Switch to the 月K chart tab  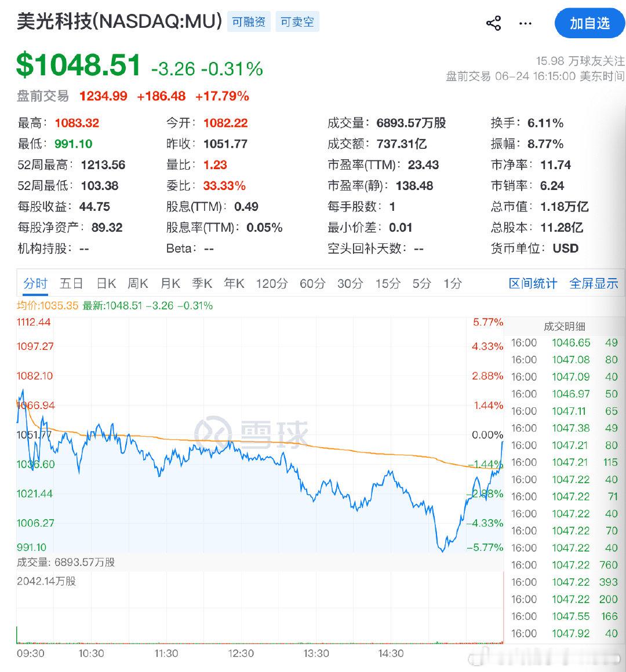pos(170,283)
